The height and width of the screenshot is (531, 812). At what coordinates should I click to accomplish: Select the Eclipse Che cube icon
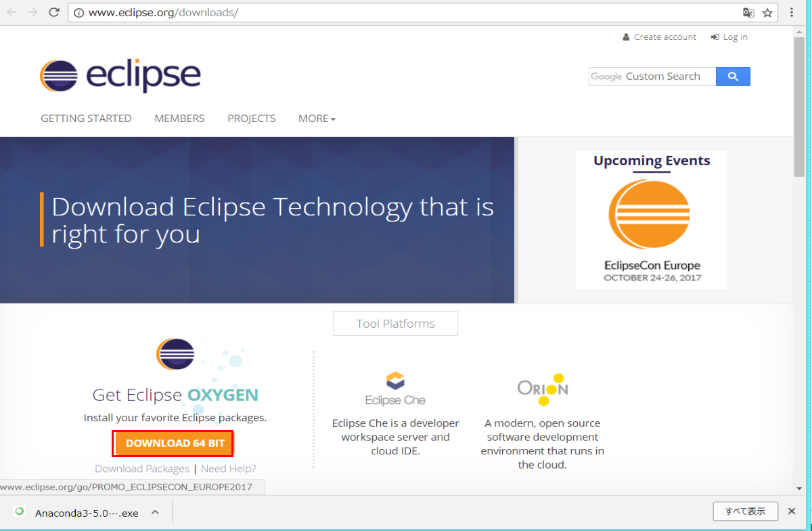pyautogui.click(x=395, y=381)
